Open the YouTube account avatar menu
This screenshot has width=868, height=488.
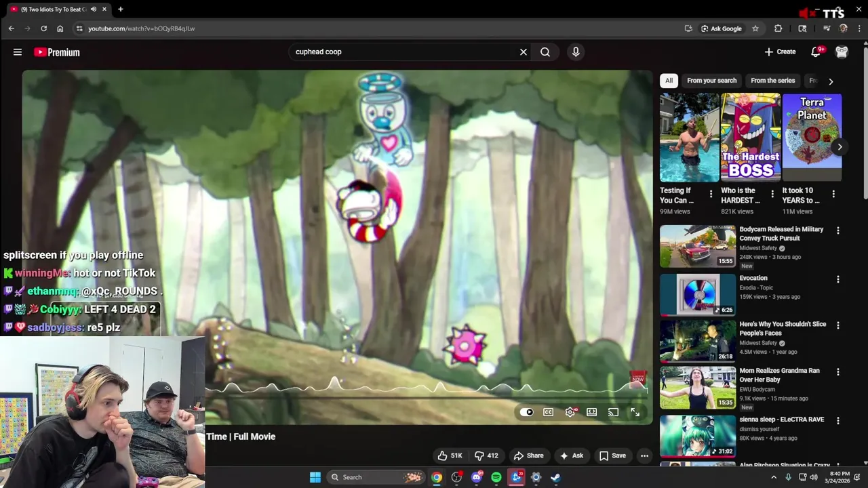(x=842, y=52)
